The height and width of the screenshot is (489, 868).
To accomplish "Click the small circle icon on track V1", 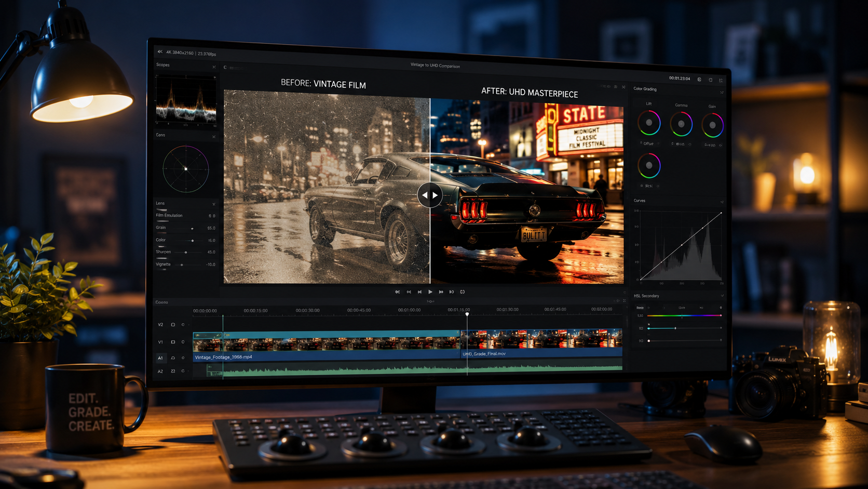I will 183,342.
